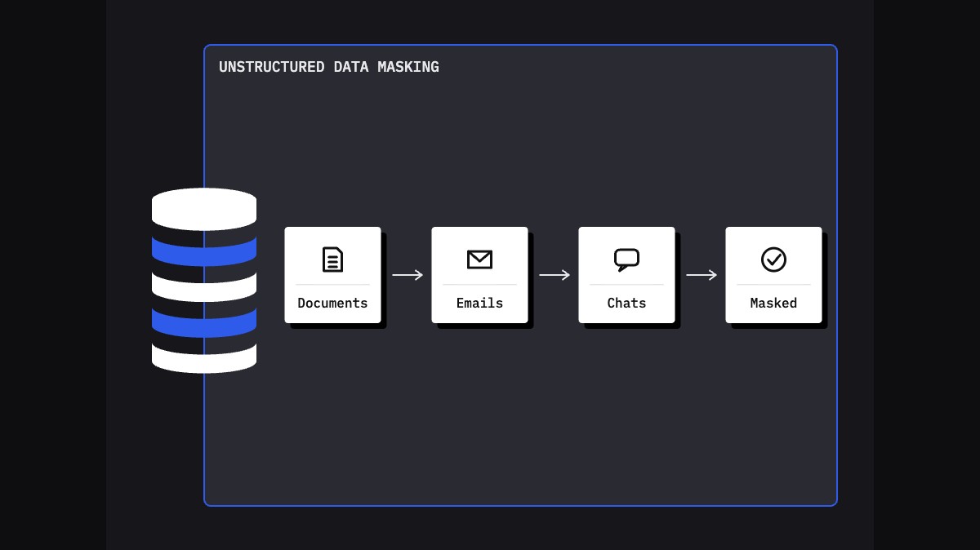
Task: Click the email envelope icon
Action: pyautogui.click(x=479, y=259)
